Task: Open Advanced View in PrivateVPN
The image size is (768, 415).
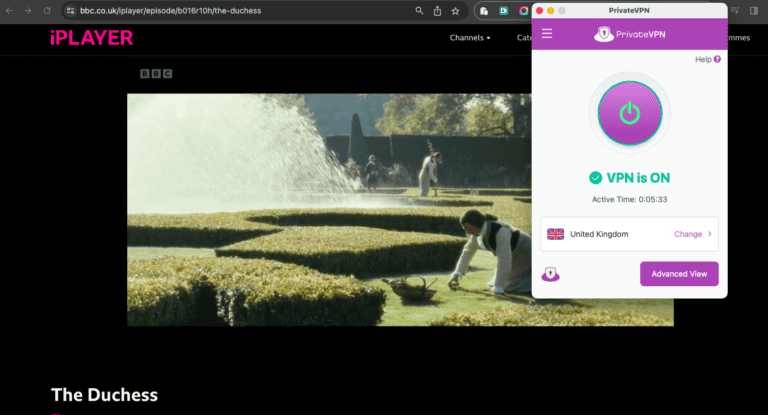Action: click(678, 274)
